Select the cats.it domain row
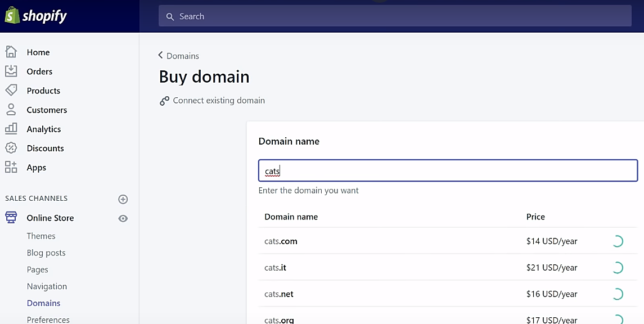The image size is (644, 324). 448,267
